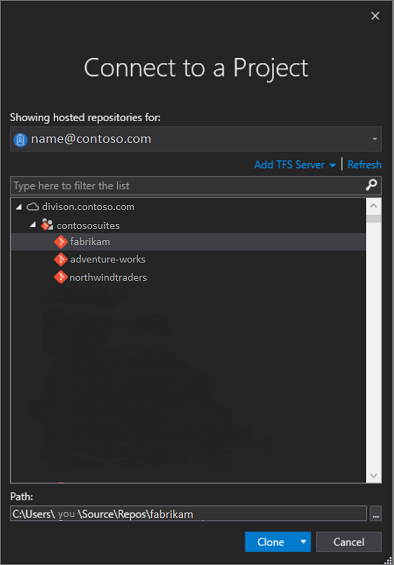Click the resize grip at dialog corner
394x565 pixels.
388,560
